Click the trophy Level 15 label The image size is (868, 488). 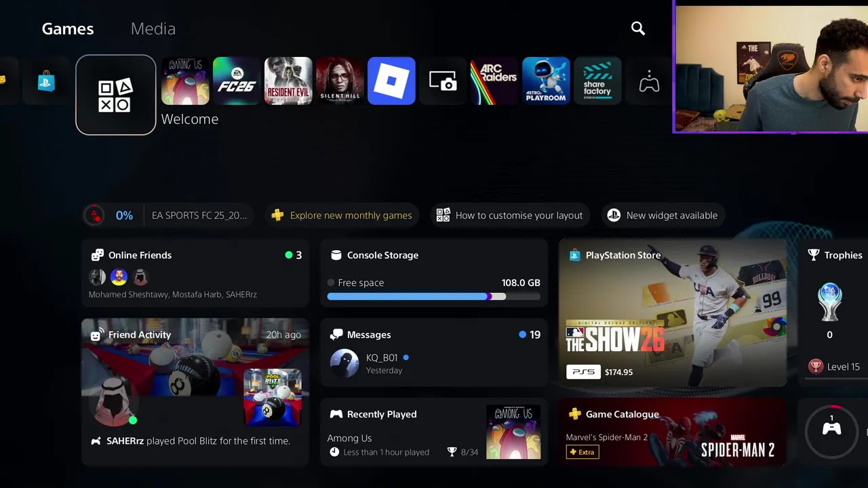[843, 367]
